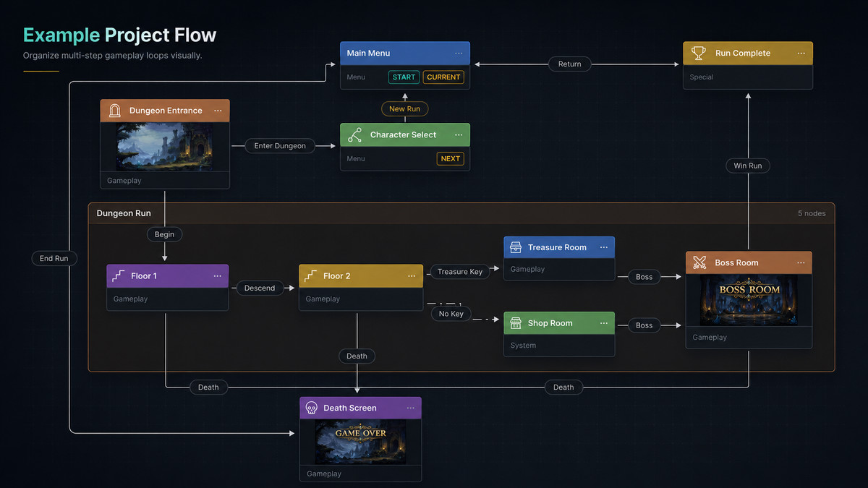
Task: Open the Character Select node options menu
Action: pos(459,135)
